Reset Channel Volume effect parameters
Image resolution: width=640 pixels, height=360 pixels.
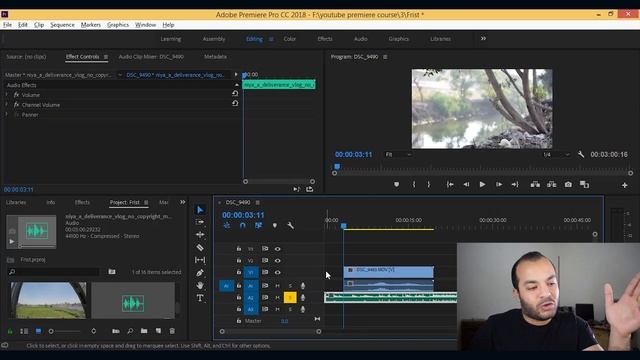click(235, 104)
